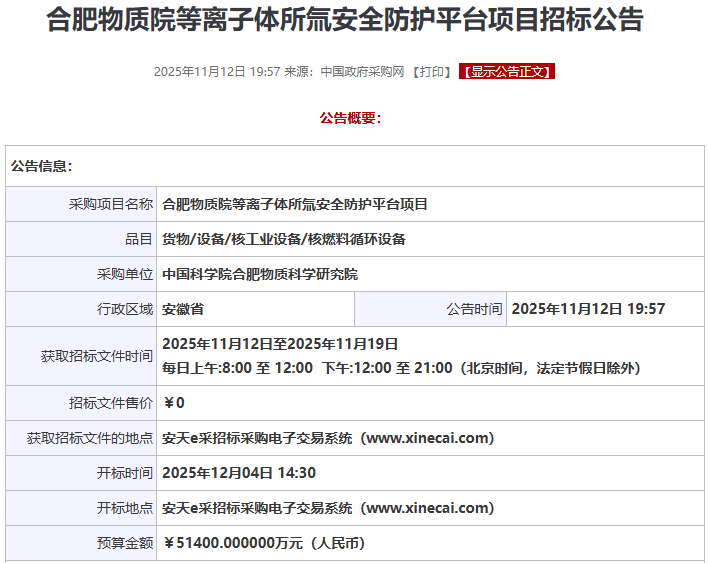This screenshot has width=709, height=563.
Task: Click www.xinecai.com in 获取招标文件的地点 row
Action: pyautogui.click(x=427, y=438)
